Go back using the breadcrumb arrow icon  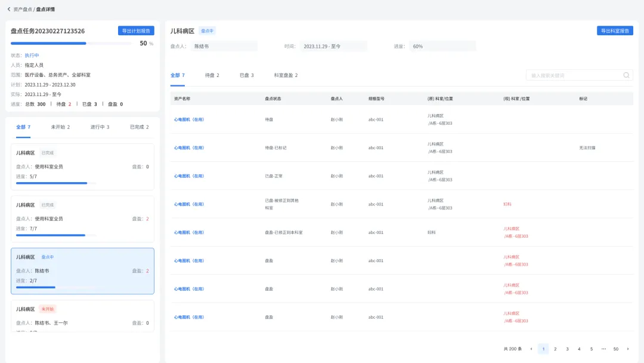pos(8,9)
